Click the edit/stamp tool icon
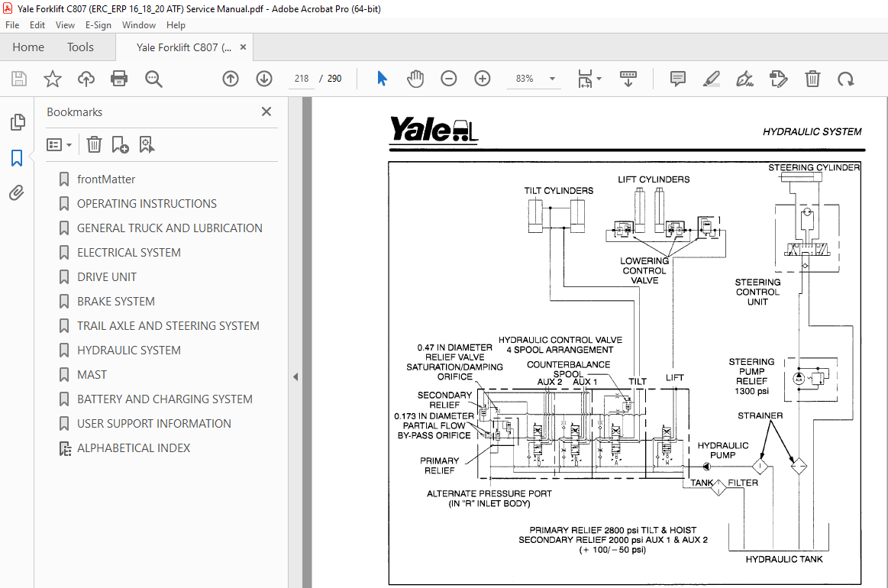This screenshot has width=888, height=588. click(779, 79)
